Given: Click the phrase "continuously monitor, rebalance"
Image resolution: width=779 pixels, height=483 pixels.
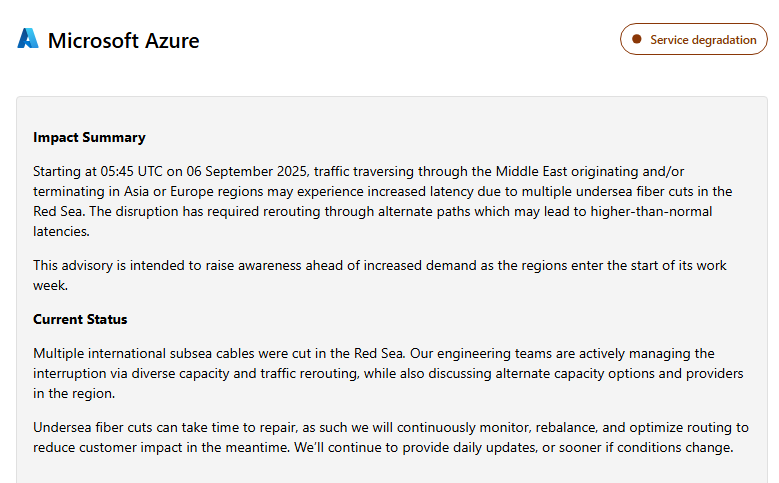Looking at the screenshot, I should click(416, 427).
